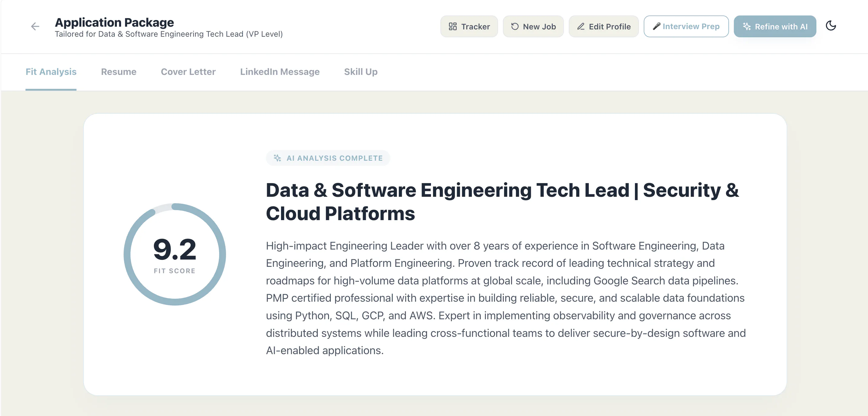Toggle dark mode with the moon icon
The width and height of the screenshot is (868, 416).
pos(831,26)
